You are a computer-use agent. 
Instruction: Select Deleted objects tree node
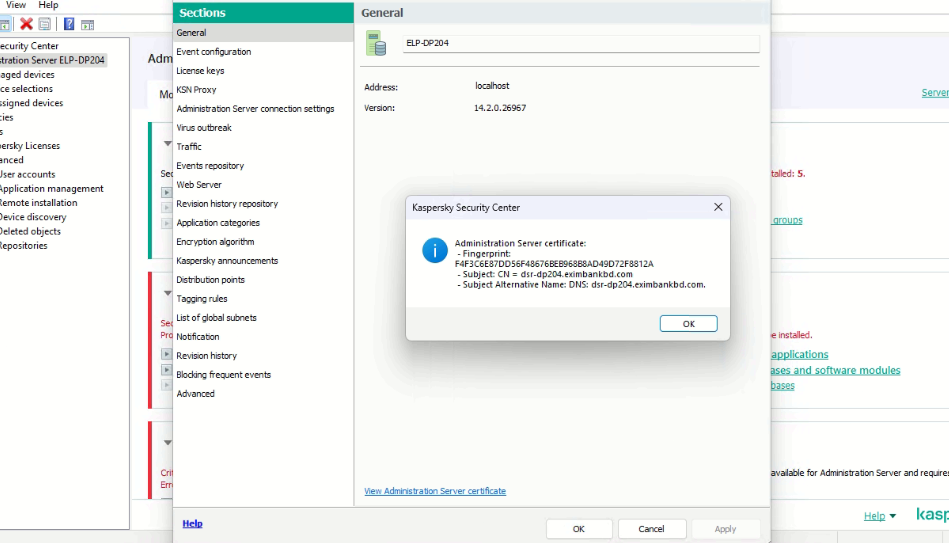pos(30,231)
